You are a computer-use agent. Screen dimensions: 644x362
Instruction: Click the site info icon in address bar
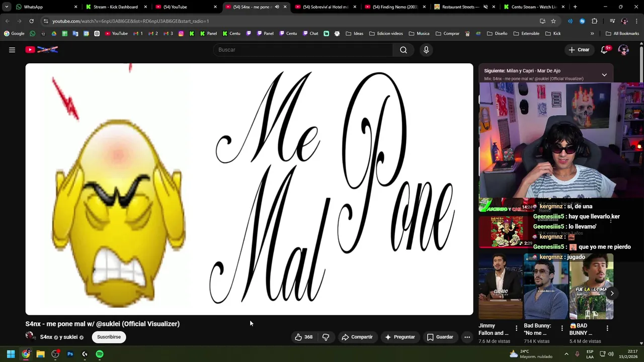(x=46, y=21)
